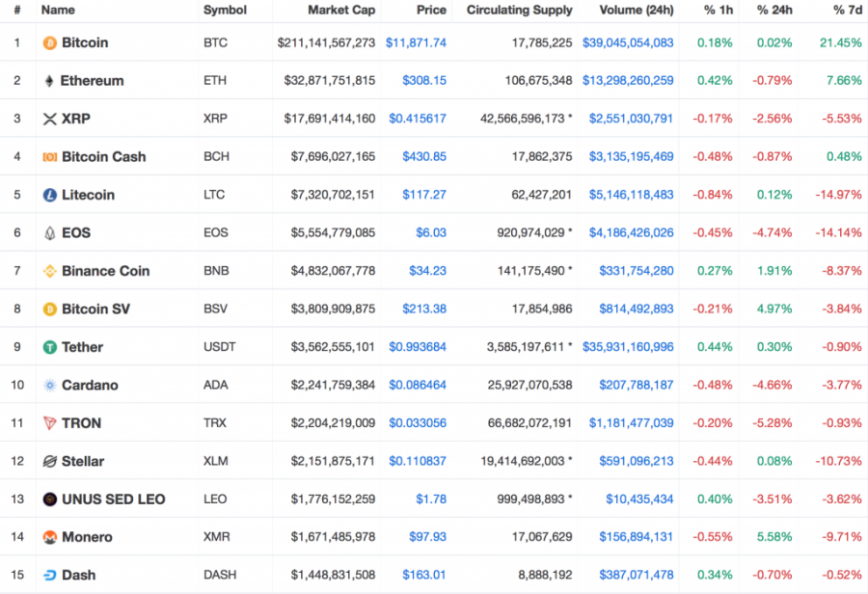This screenshot has width=868, height=594.
Task: Click the Ethereum diamond icon
Action: (49, 81)
